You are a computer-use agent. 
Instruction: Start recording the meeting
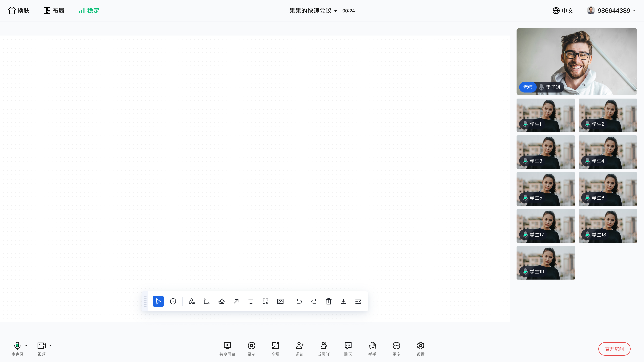[251, 349]
